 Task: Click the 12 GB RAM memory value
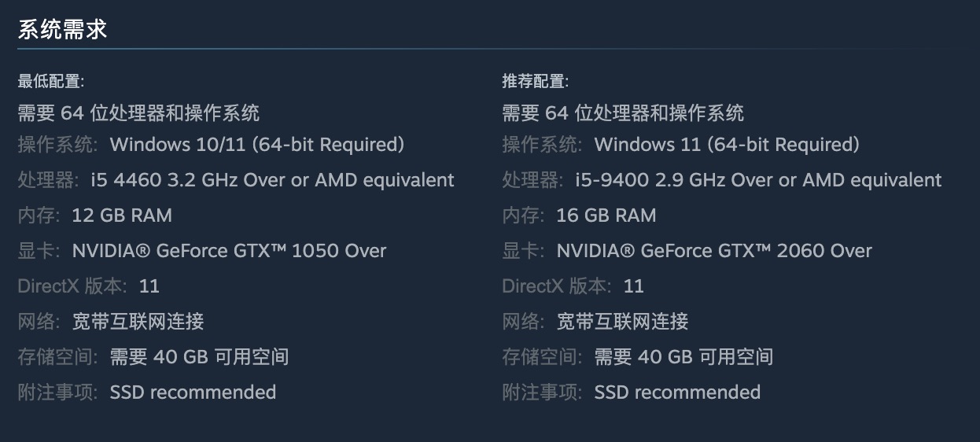pos(122,215)
